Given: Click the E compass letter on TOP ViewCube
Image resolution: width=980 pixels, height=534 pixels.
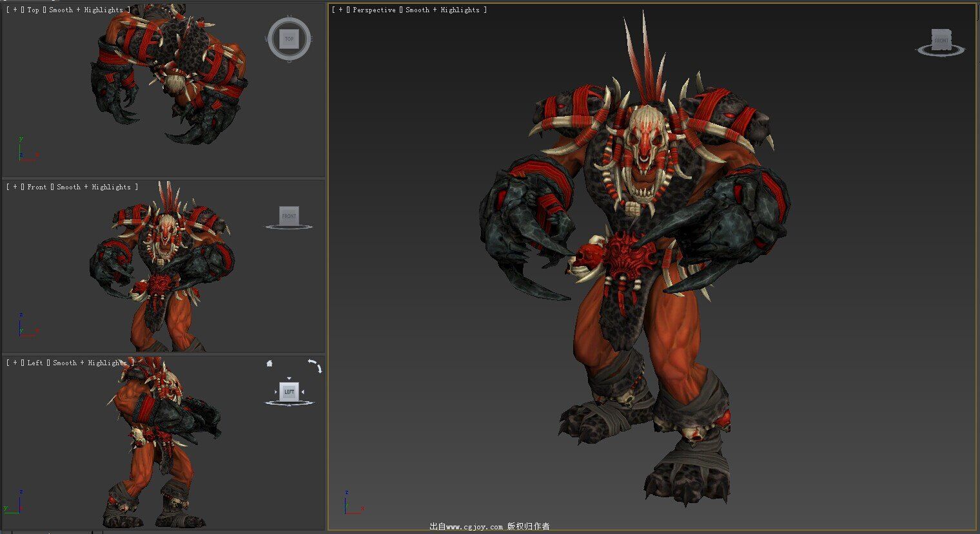Looking at the screenshot, I should tap(311, 39).
